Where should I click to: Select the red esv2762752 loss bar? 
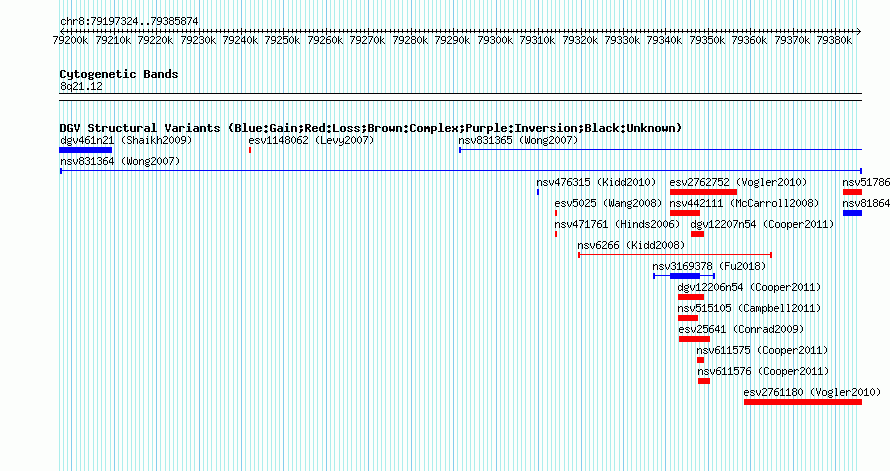(703, 192)
